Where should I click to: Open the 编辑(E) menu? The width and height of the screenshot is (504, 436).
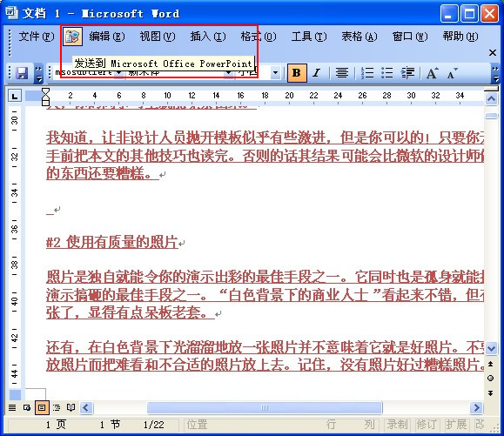tap(107, 37)
